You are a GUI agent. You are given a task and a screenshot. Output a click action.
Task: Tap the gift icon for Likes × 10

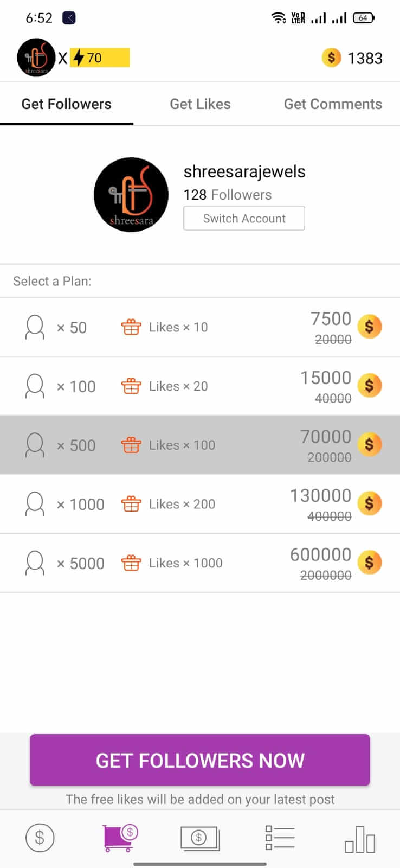tap(131, 327)
